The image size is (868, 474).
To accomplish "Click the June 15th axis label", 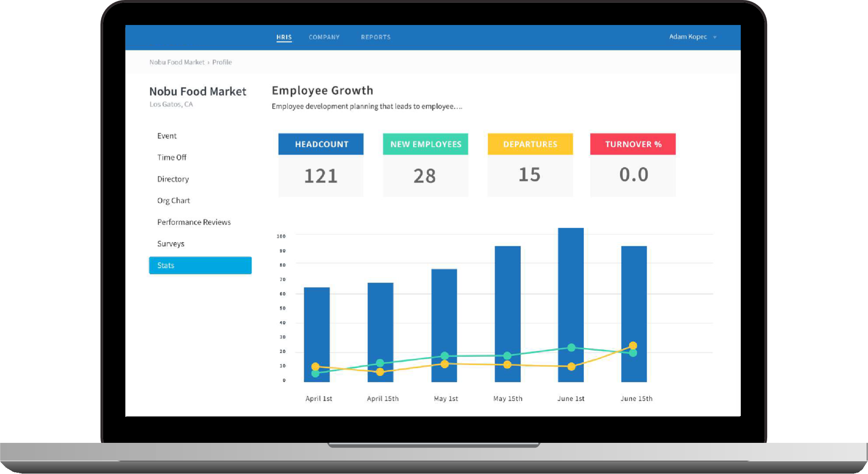I will tap(636, 399).
